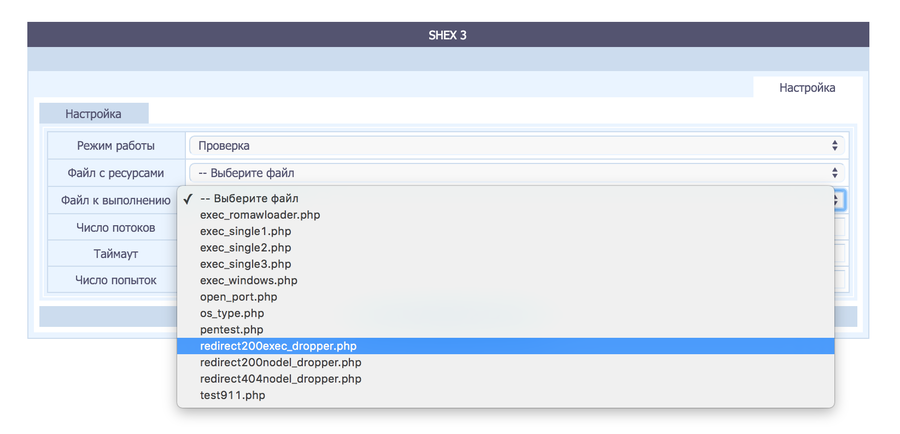Select open_port.php option
The image size is (900, 434).
[x=239, y=297]
